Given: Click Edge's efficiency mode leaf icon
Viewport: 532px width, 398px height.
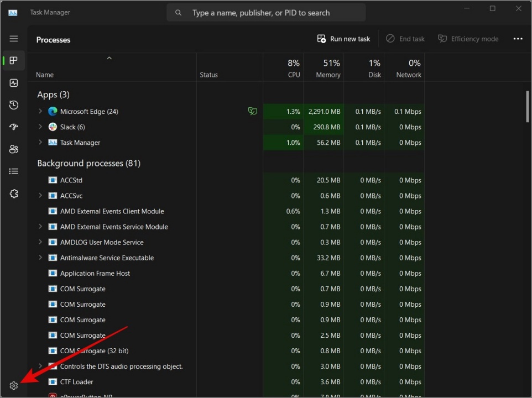Looking at the screenshot, I should (x=252, y=111).
